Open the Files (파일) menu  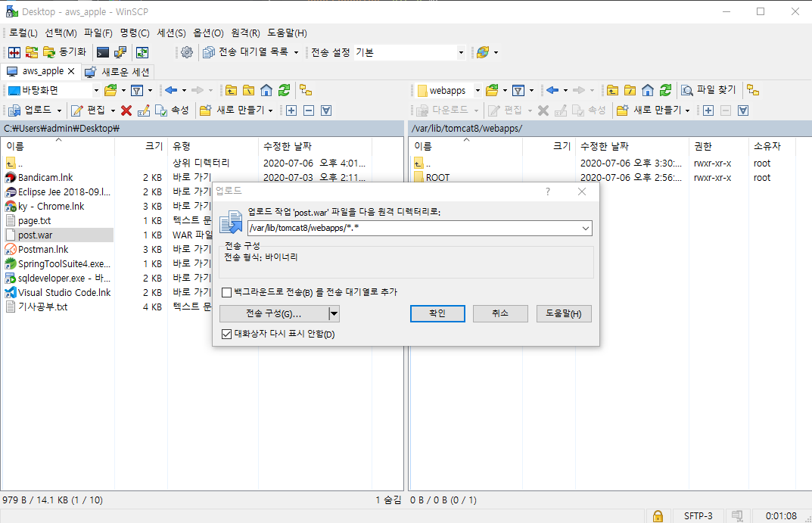point(98,33)
